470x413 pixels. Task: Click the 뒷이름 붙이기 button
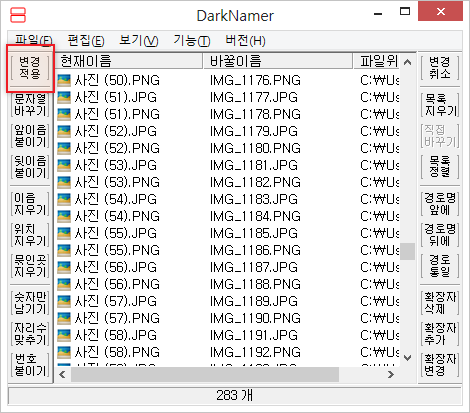pyautogui.click(x=30, y=167)
